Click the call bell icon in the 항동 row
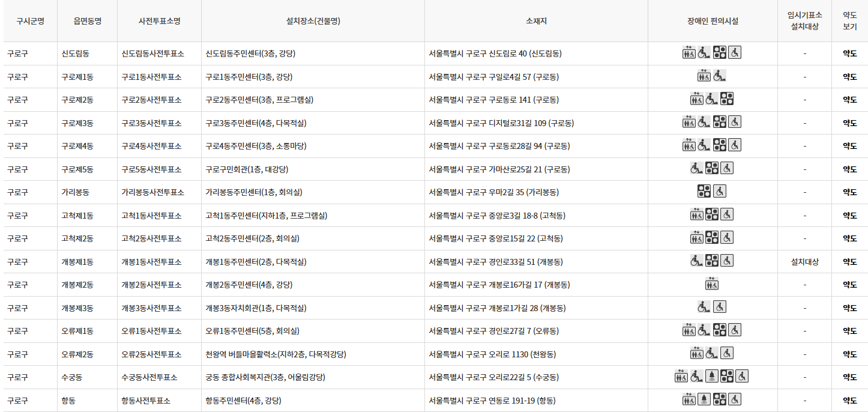This screenshot has height=412, width=868. (703, 399)
